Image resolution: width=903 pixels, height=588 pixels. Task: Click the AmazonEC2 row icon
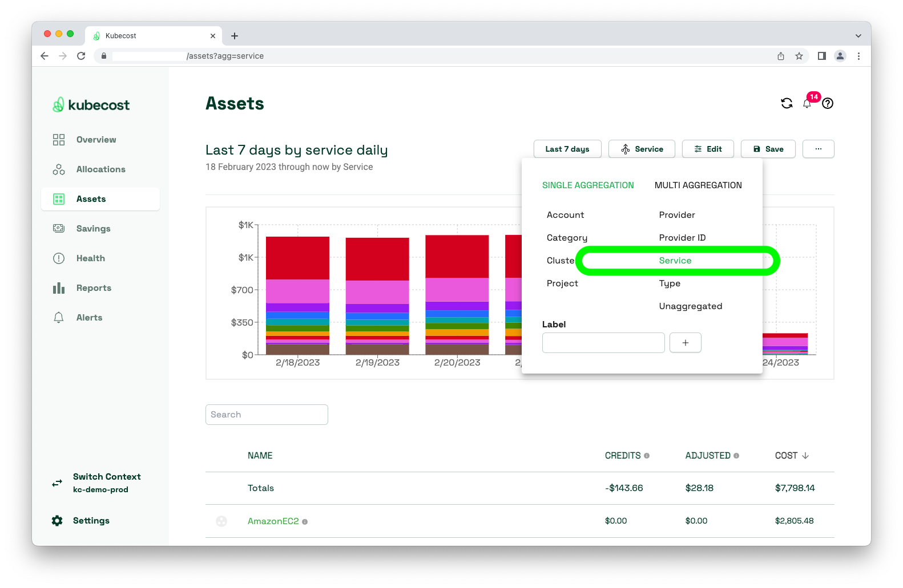[x=221, y=521]
